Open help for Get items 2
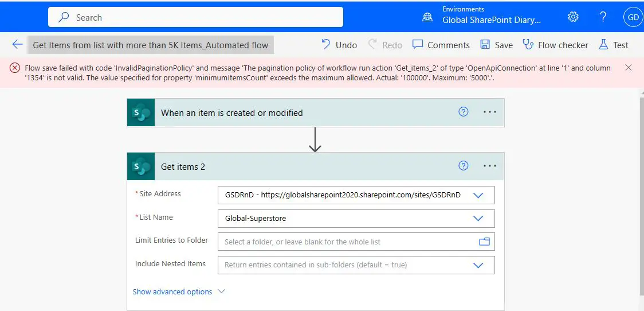This screenshot has height=311, width=644. [x=464, y=166]
